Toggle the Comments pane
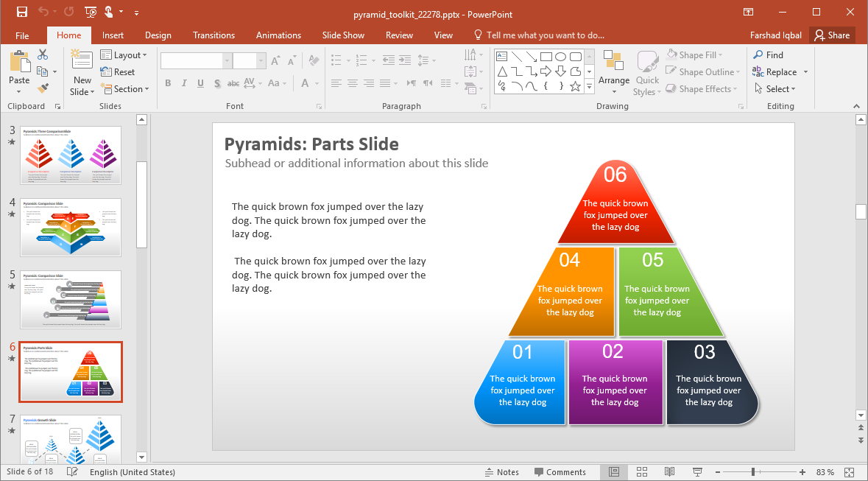The height and width of the screenshot is (481, 868). 560,472
